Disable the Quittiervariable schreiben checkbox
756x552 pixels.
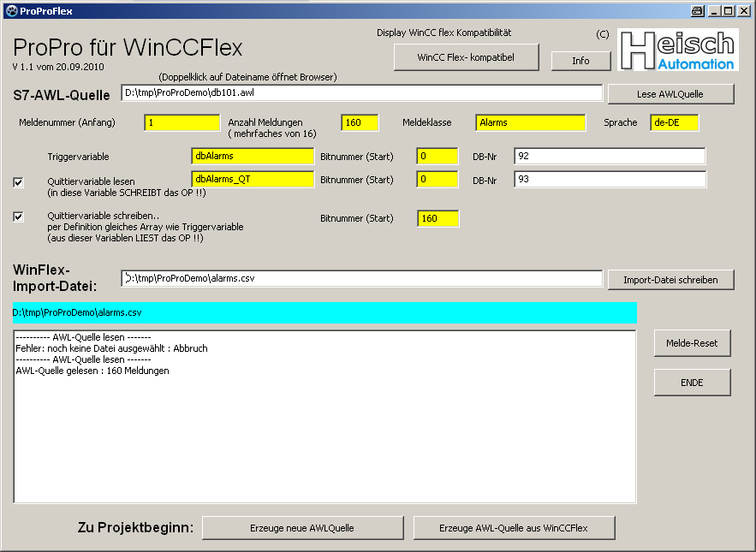click(19, 217)
